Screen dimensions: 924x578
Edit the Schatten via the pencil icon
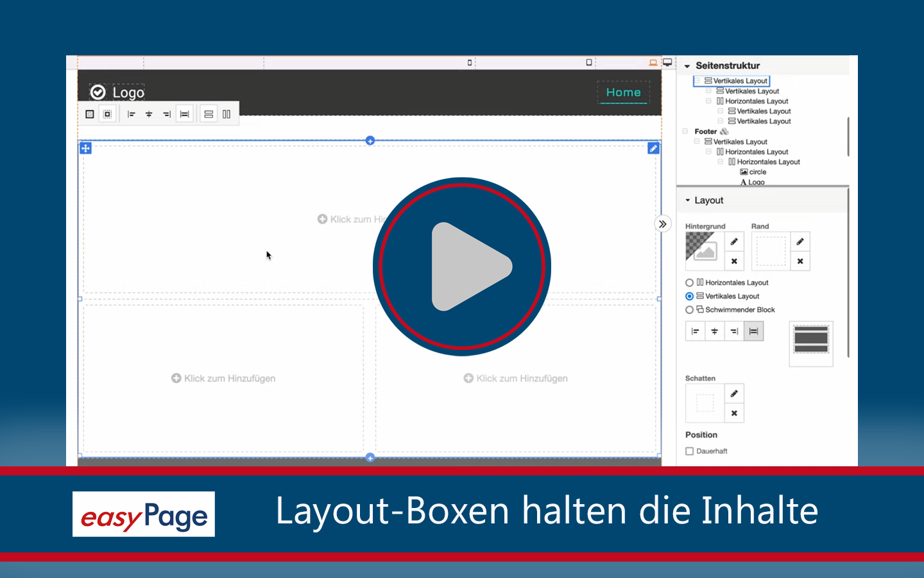coord(733,394)
